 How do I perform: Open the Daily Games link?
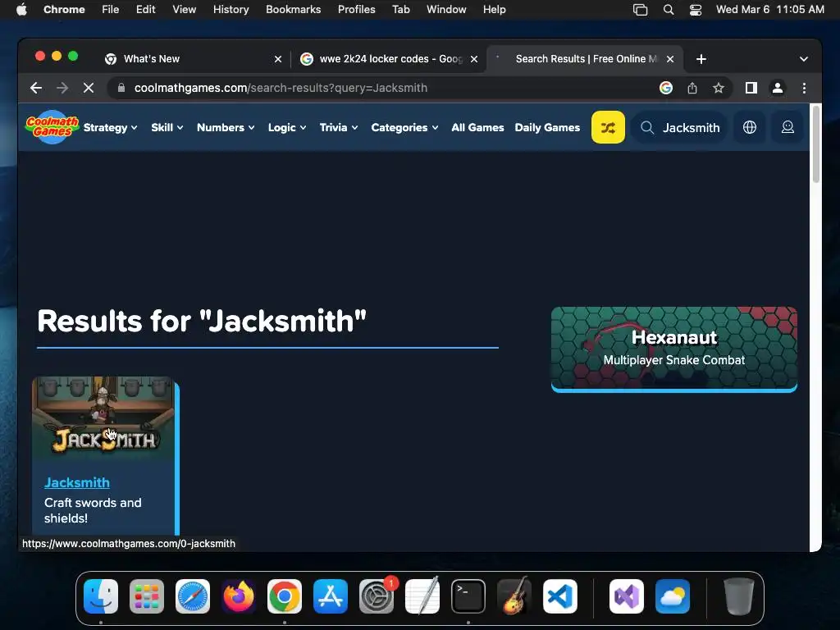coord(547,127)
